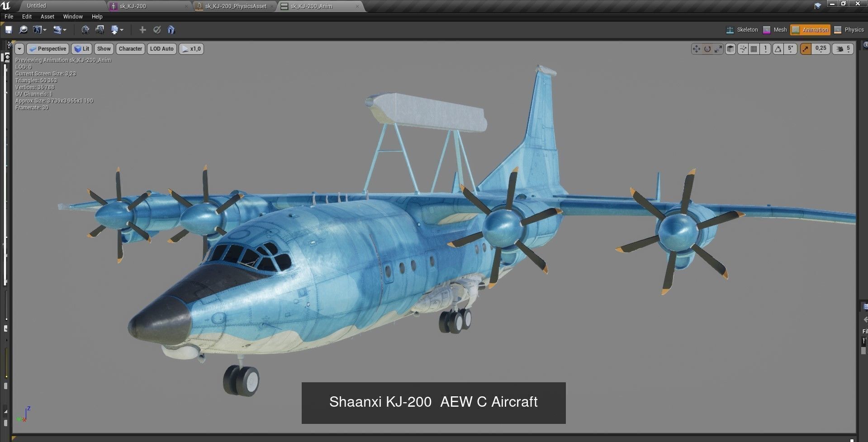Click the XYZ axis gizmo in viewport
Screen dimensions: 868x442
[24, 414]
